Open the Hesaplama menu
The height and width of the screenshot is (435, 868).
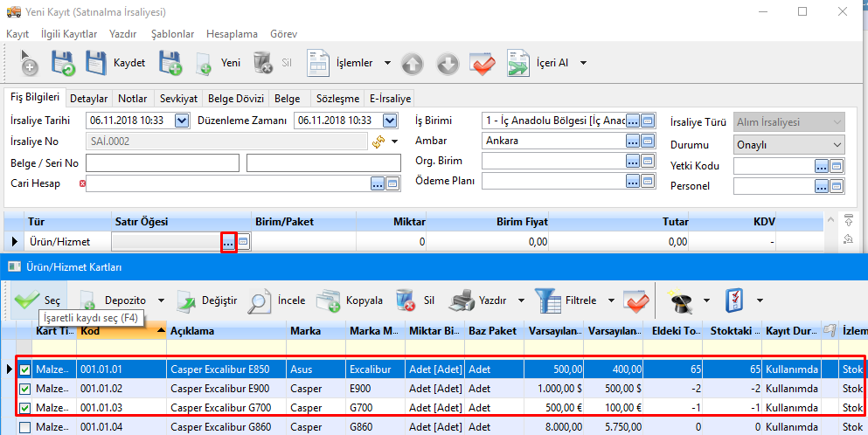pyautogui.click(x=232, y=33)
